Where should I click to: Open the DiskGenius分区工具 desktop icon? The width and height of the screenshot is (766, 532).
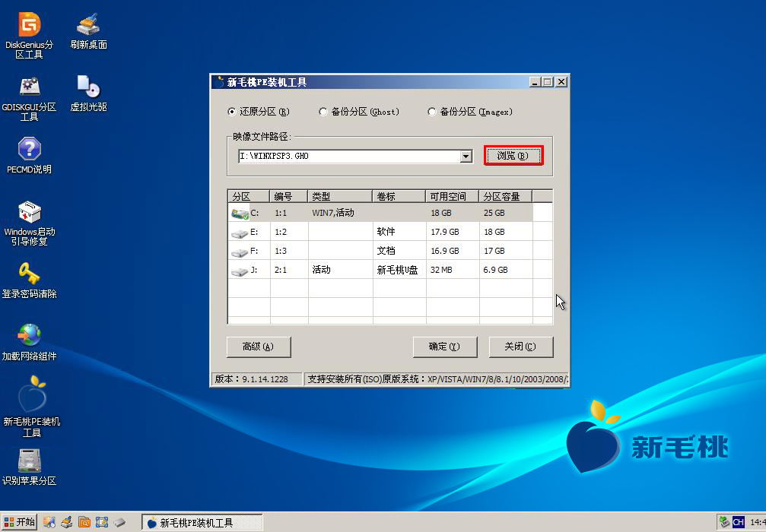[29, 36]
